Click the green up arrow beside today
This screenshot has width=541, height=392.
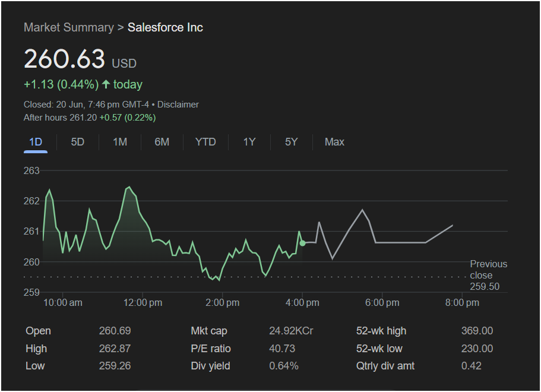pyautogui.click(x=106, y=84)
